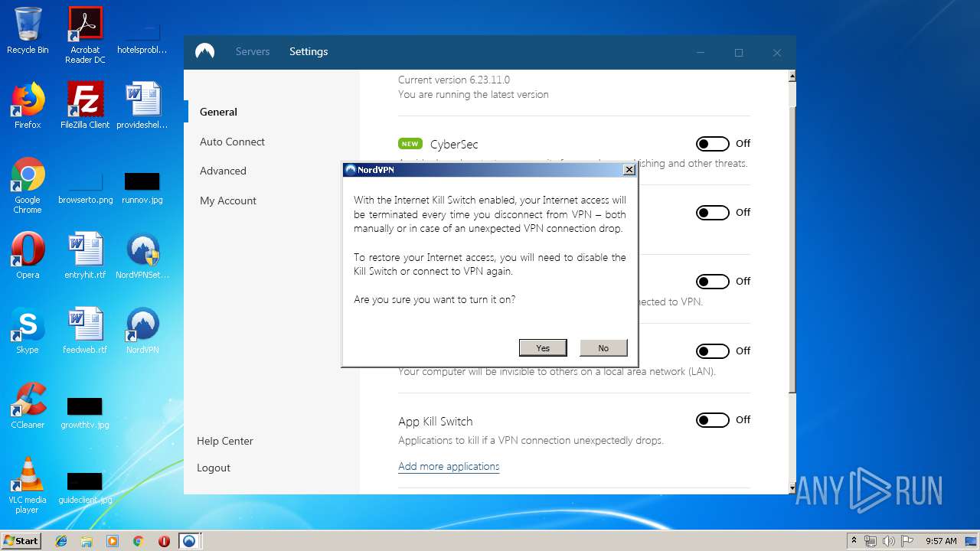Minimize the NordVPN window
Image resolution: width=980 pixels, height=551 pixels.
coord(701,53)
